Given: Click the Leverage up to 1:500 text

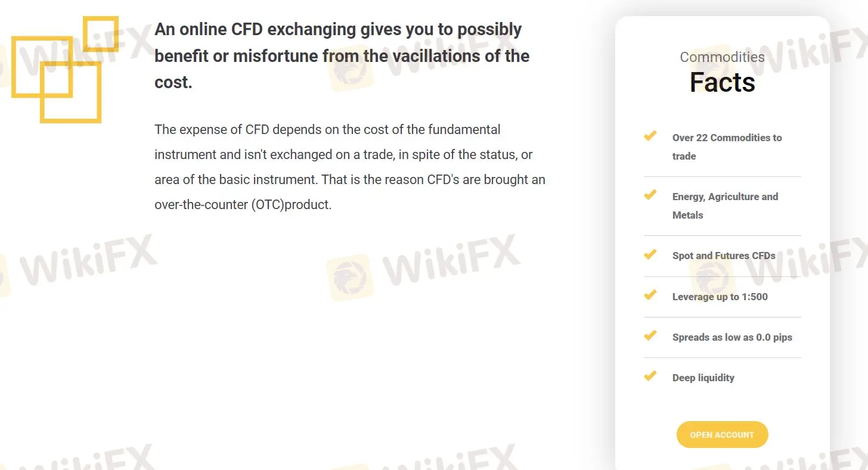Looking at the screenshot, I should pos(720,297).
